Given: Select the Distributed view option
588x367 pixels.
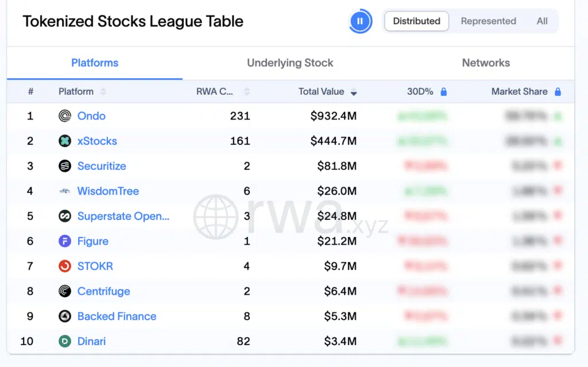Looking at the screenshot, I should [417, 21].
